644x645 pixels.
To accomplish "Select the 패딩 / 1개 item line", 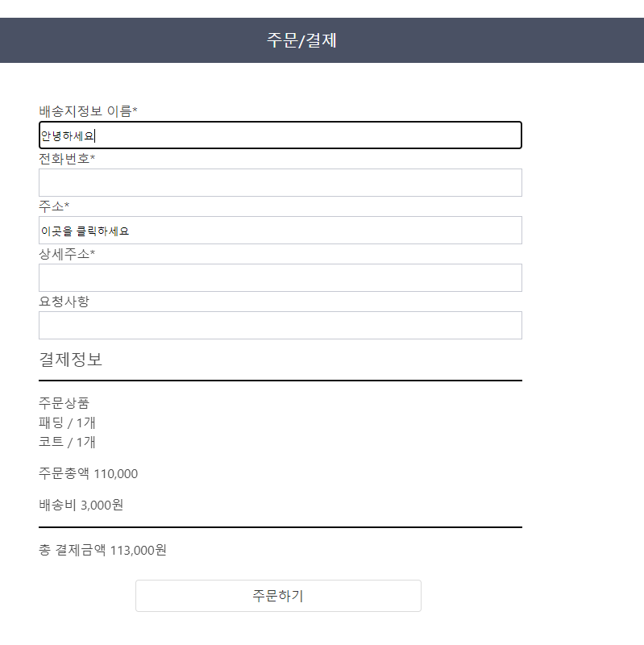I will tap(68, 422).
